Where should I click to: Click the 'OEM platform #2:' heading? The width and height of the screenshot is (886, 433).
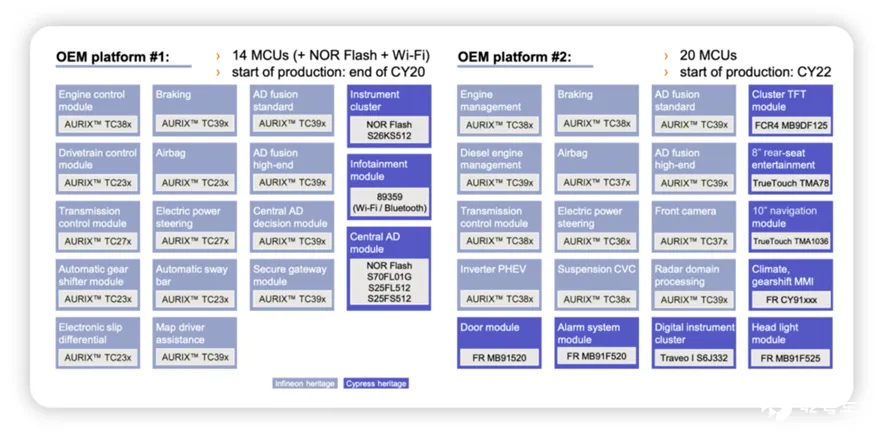click(x=514, y=57)
